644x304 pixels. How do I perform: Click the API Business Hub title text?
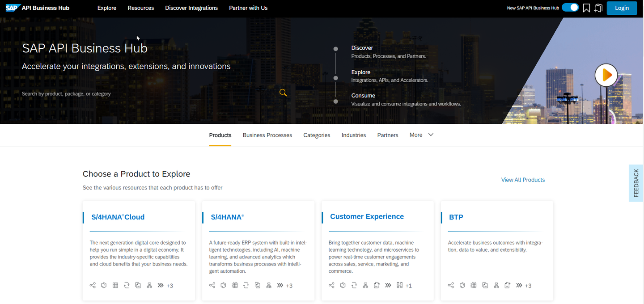tap(46, 8)
